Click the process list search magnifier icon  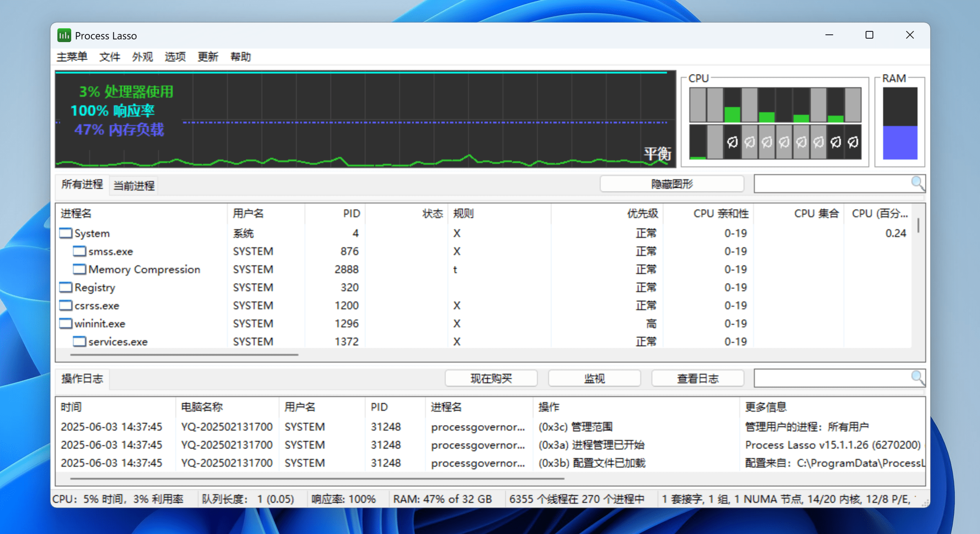918,184
